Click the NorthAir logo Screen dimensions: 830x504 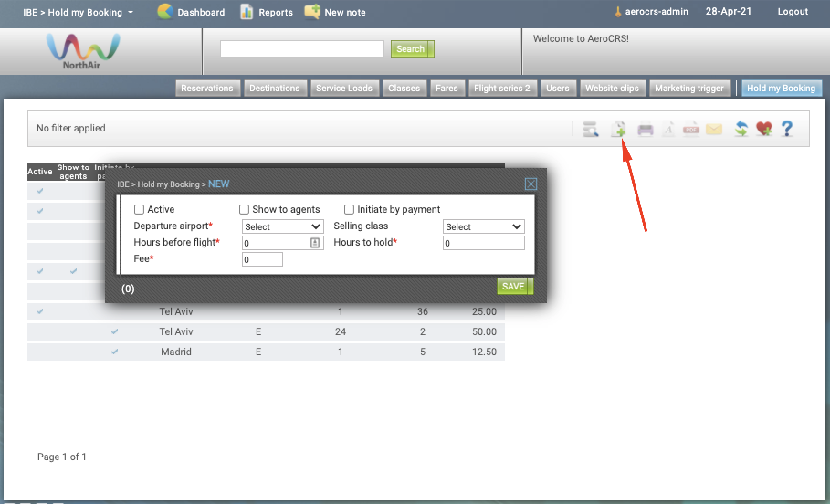pos(82,51)
